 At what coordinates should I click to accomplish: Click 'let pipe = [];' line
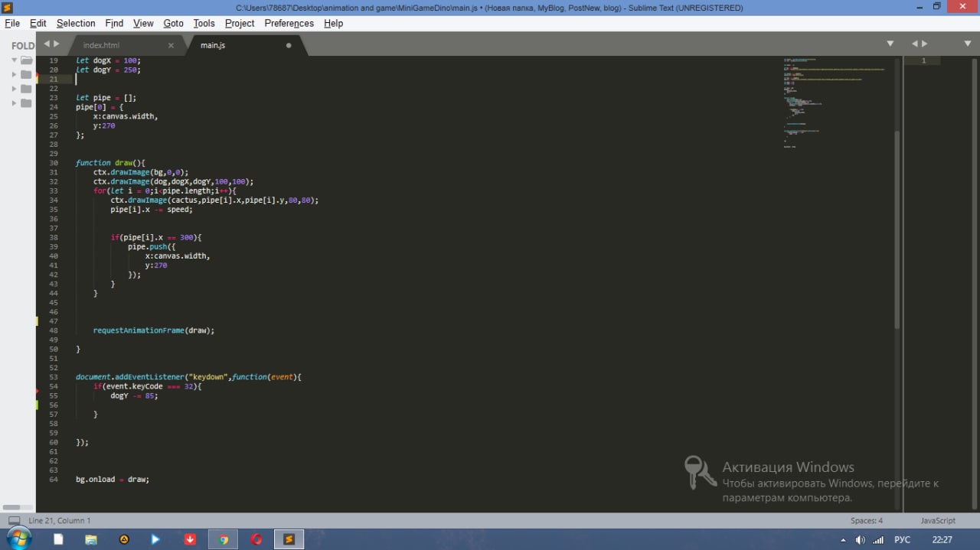coord(106,98)
